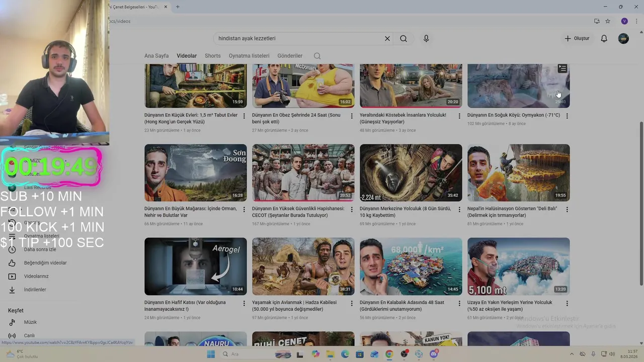The image size is (644, 362).
Task: Open the account avatar menu
Action: tap(623, 38)
